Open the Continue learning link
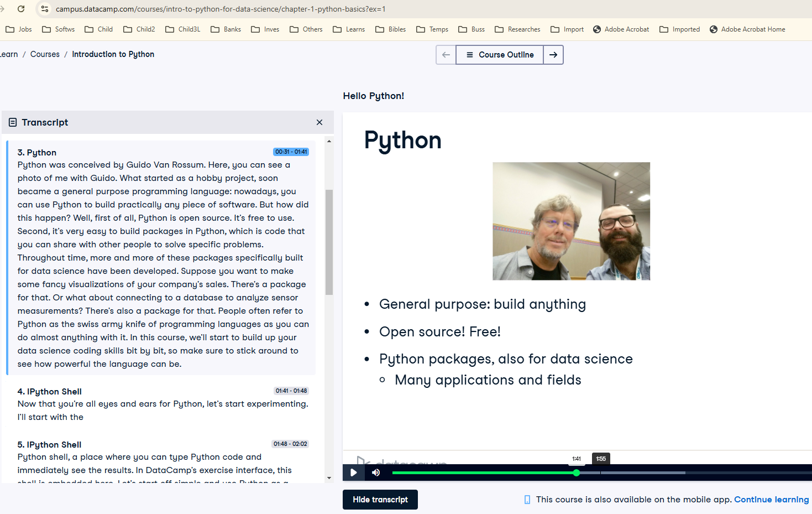The height and width of the screenshot is (514, 812). pos(771,500)
